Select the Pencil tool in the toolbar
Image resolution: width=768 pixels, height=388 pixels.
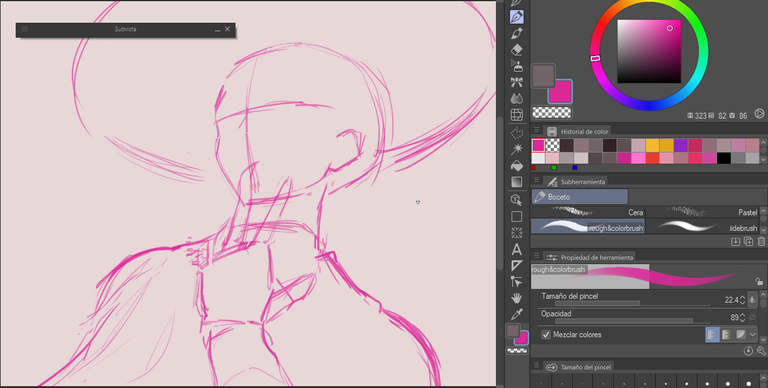[x=516, y=17]
